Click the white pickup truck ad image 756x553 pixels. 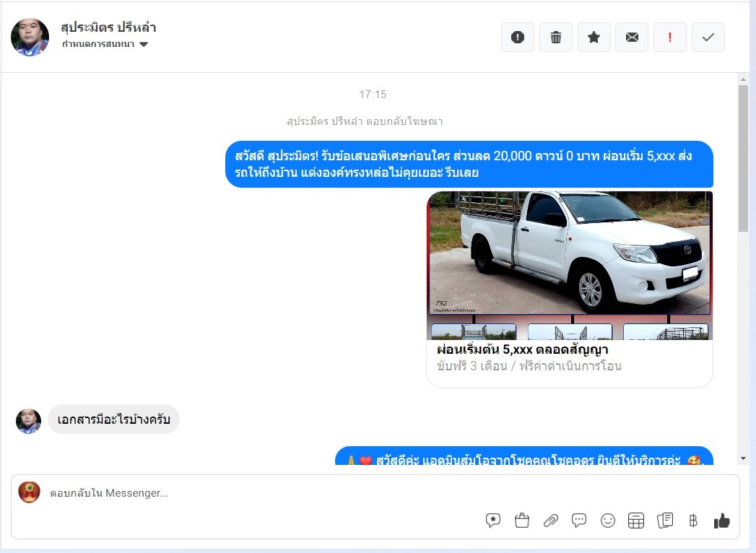pos(570,265)
